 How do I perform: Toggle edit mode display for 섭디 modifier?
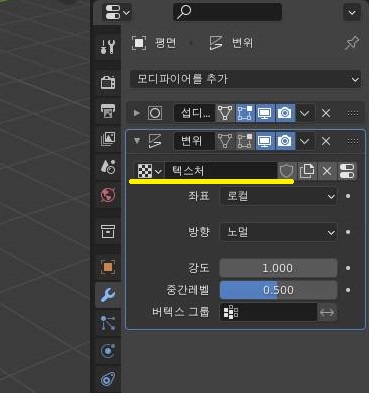pyautogui.click(x=245, y=113)
